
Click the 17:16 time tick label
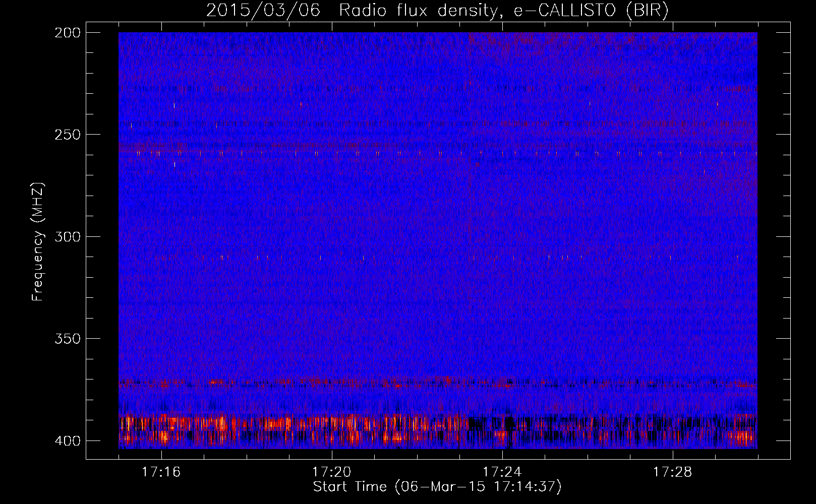[x=161, y=472]
